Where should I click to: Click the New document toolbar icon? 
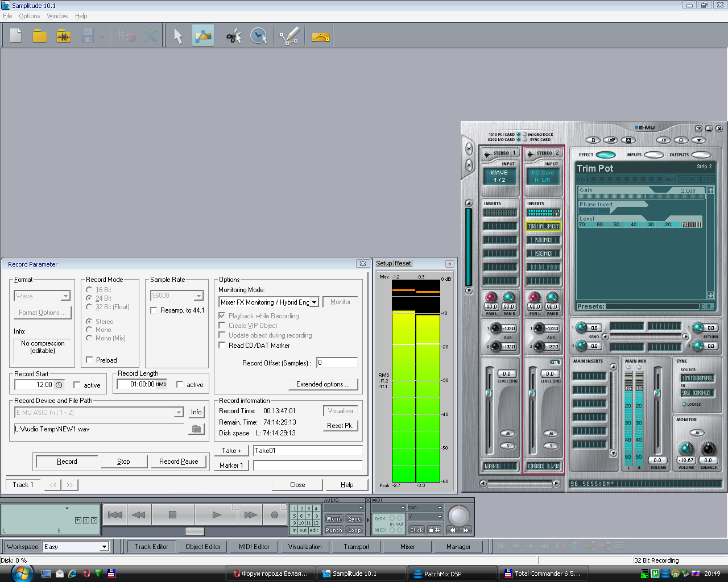point(16,36)
